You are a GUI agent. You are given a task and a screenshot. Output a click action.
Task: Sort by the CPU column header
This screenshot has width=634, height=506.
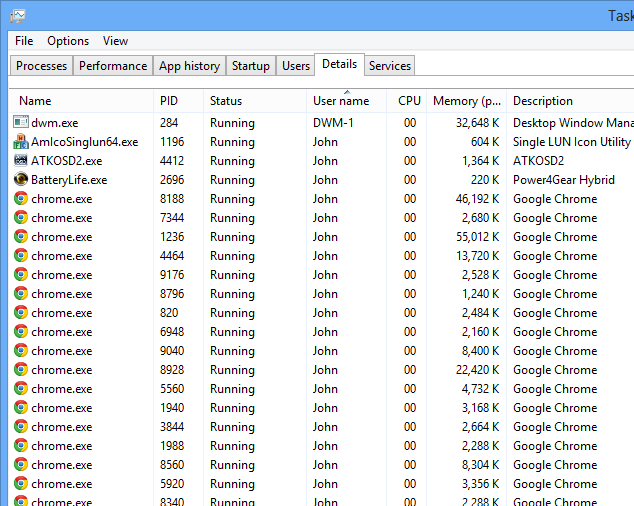point(406,101)
